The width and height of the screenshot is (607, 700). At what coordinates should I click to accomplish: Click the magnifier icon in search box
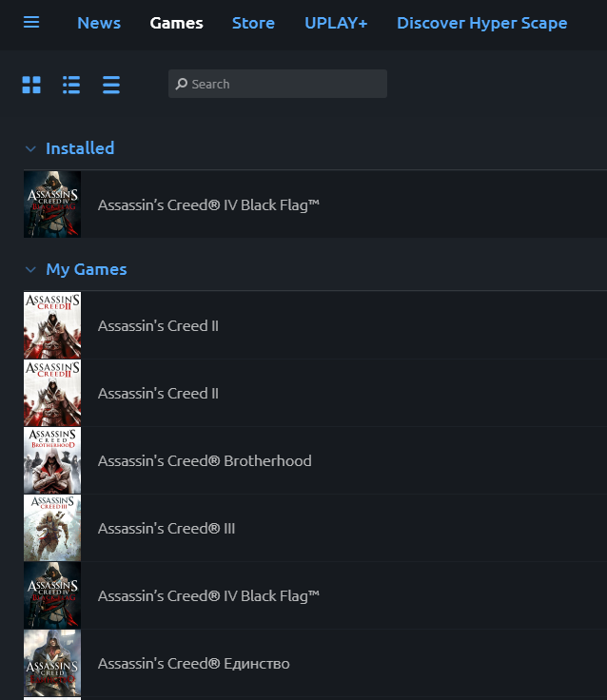[x=181, y=84]
